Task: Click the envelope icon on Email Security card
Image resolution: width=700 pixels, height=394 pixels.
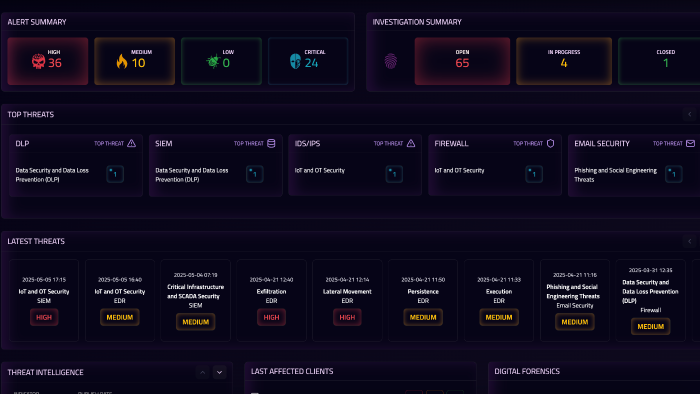Action: point(690,143)
